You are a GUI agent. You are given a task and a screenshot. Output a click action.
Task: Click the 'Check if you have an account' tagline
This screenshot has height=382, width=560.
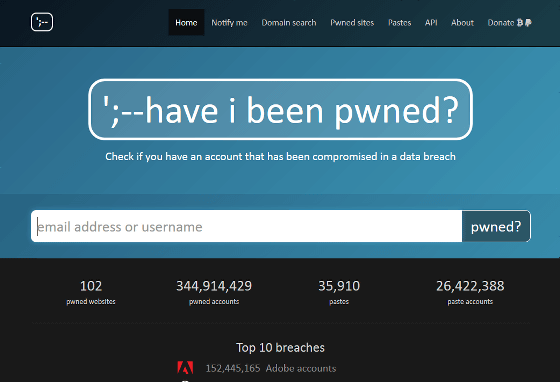280,156
